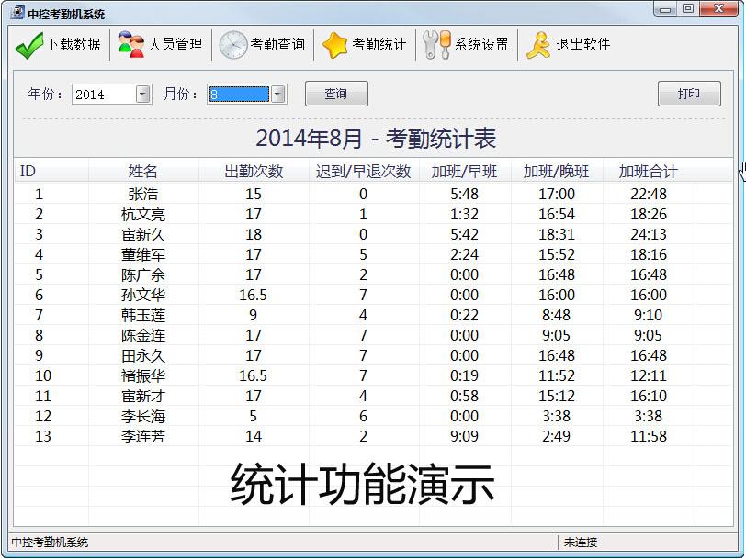Select 张浩's attendance row
This screenshot has height=560, width=746.
(276, 193)
